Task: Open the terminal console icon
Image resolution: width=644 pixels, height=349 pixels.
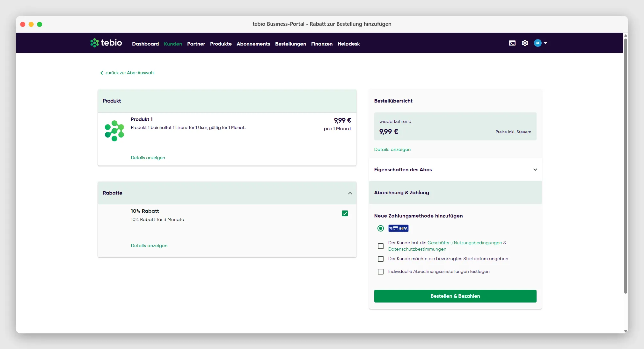Action: click(x=512, y=43)
